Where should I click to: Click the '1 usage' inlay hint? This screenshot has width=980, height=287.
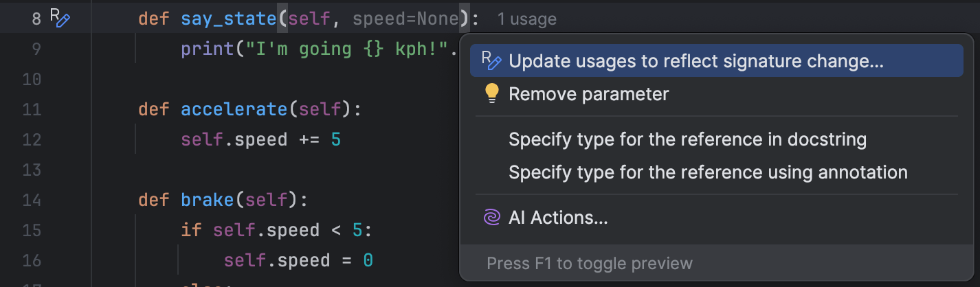pyautogui.click(x=526, y=19)
